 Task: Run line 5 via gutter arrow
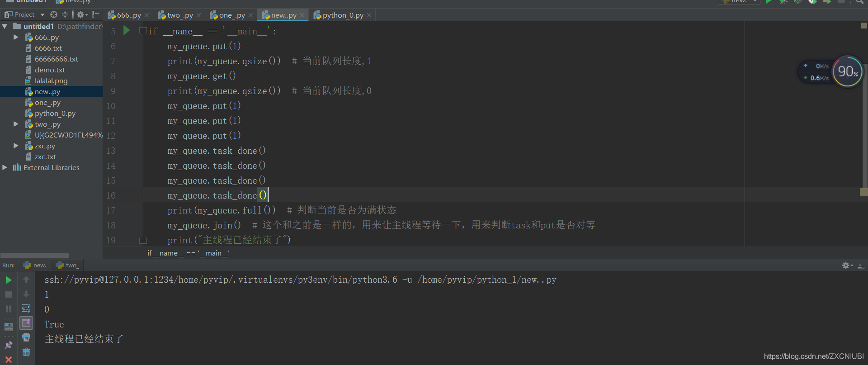[127, 31]
